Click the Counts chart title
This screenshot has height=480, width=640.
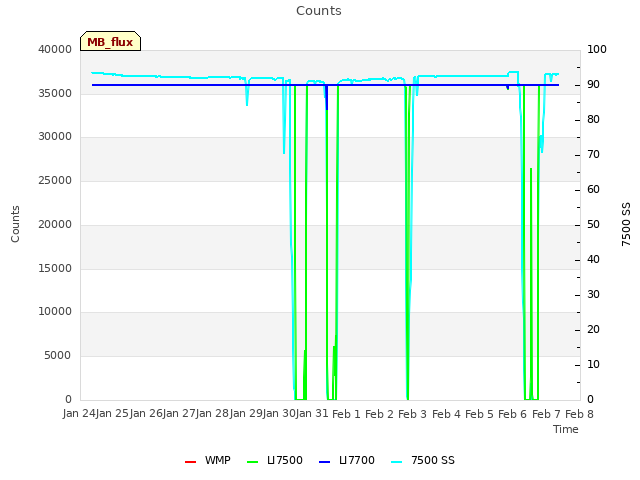pyautogui.click(x=319, y=11)
